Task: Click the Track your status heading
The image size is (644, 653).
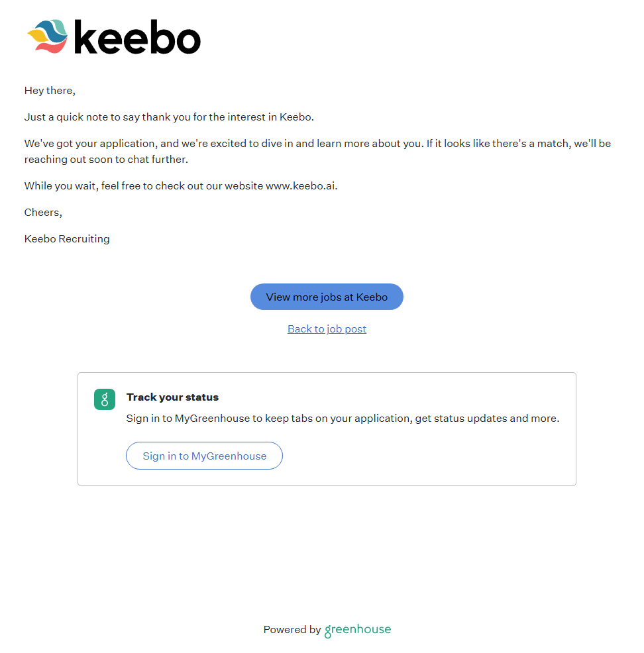Action: tap(172, 397)
